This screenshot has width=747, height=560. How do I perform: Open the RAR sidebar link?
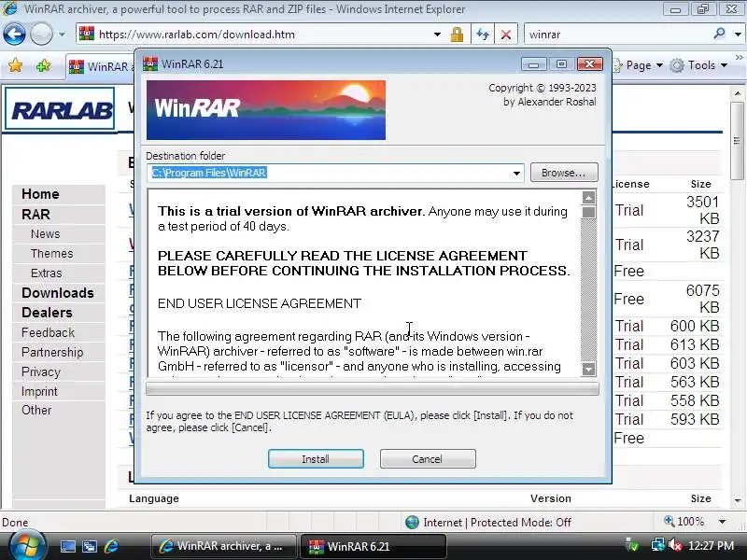35,215
